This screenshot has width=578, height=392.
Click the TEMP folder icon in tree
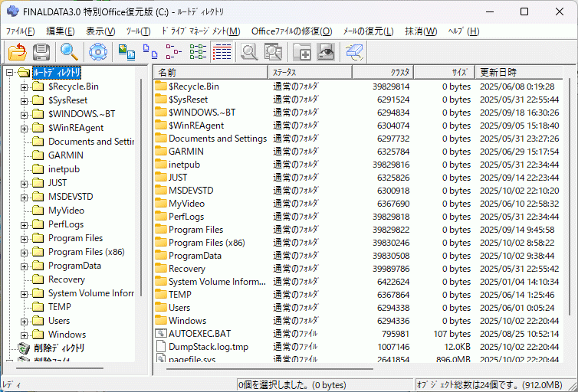point(38,306)
